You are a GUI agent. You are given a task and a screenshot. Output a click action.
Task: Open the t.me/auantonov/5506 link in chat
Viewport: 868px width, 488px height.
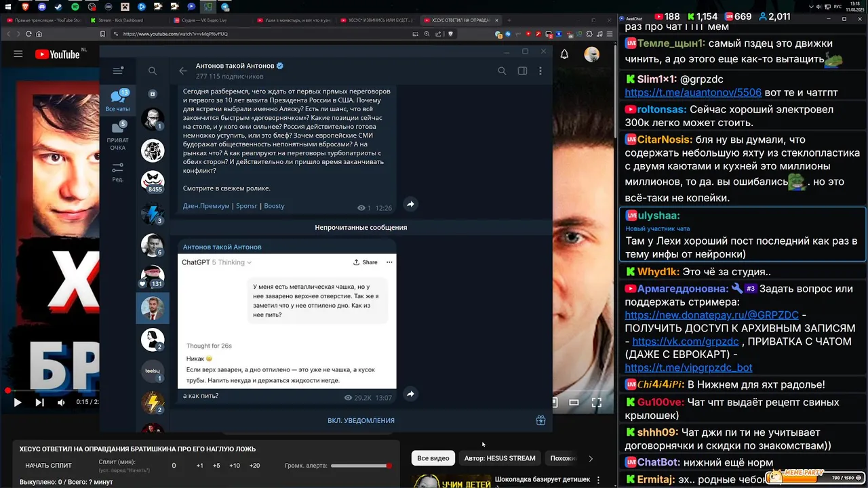693,92
